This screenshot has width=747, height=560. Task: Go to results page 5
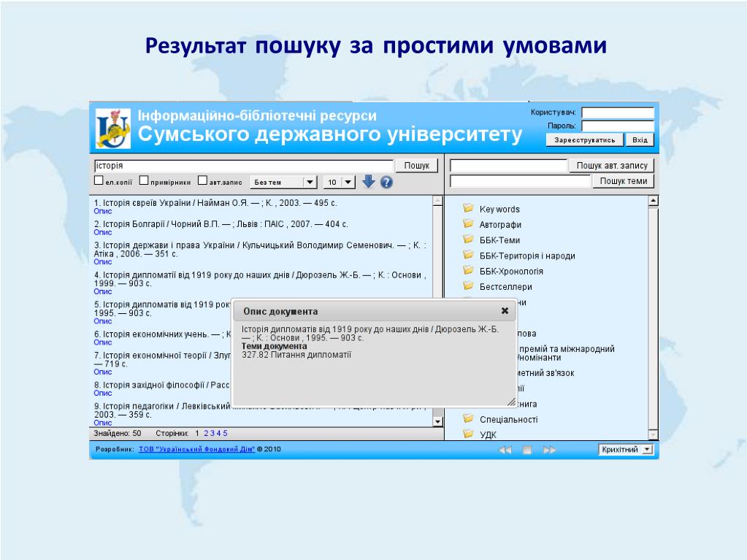[225, 434]
